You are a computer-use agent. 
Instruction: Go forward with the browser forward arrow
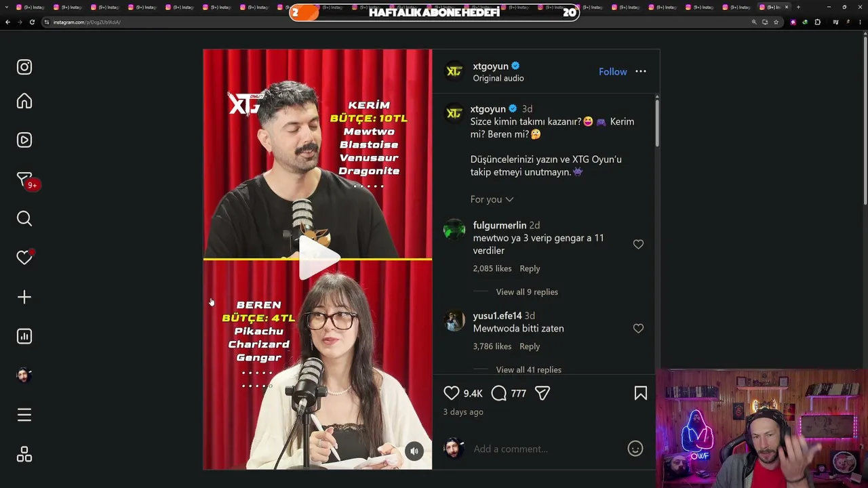(x=20, y=22)
